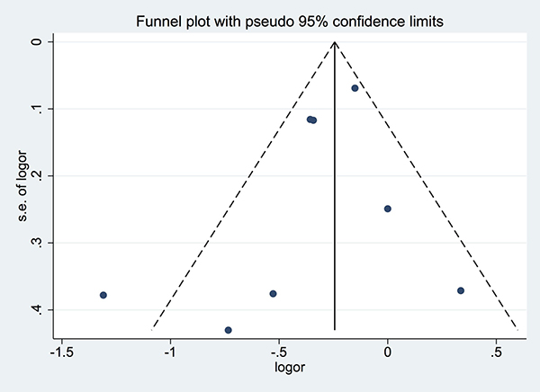Click the x-axis tick label "-1"

170,352
